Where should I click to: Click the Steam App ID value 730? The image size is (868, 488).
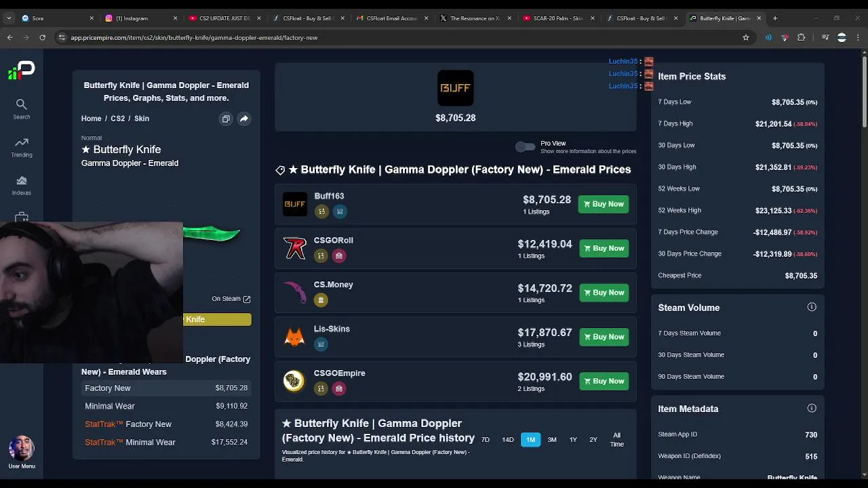pos(811,434)
